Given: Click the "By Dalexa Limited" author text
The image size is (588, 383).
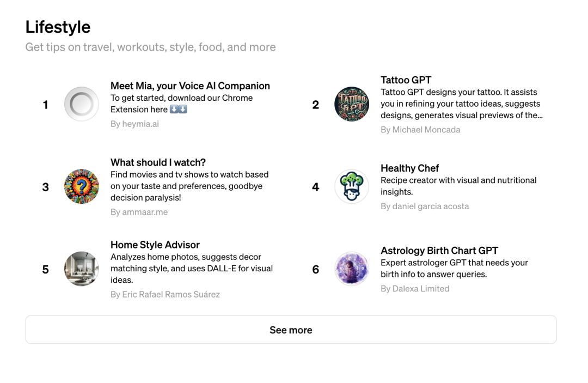Looking at the screenshot, I should tap(415, 288).
